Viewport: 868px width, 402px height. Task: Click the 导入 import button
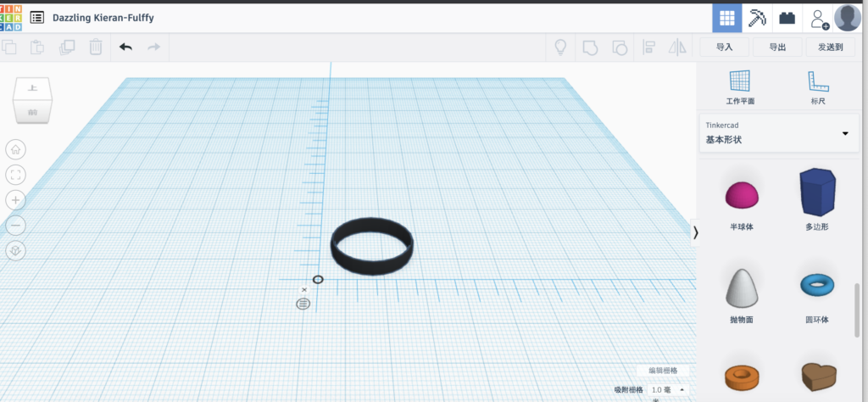pos(724,47)
